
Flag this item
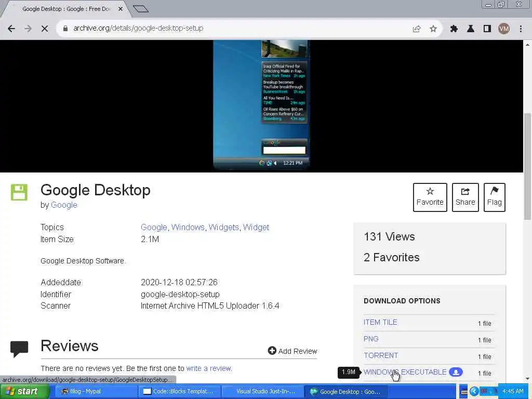coord(495,197)
